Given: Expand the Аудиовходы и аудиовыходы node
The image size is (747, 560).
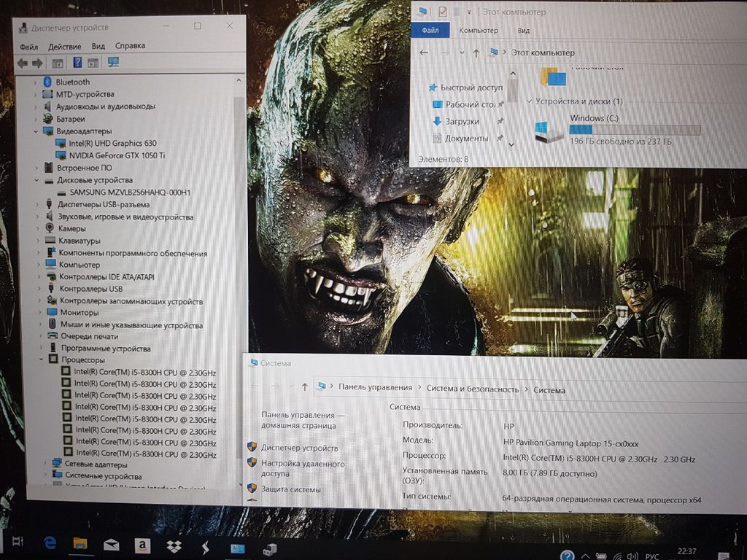Looking at the screenshot, I should (x=35, y=106).
